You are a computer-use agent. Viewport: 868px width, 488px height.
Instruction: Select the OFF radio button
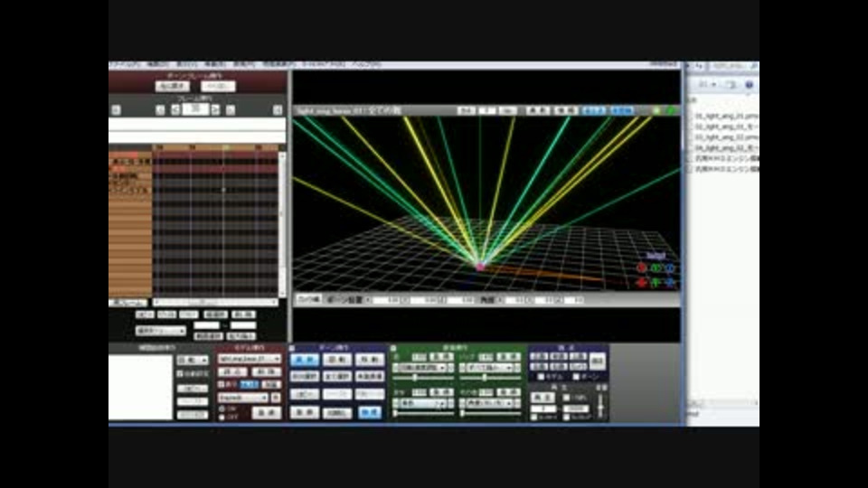pos(222,418)
